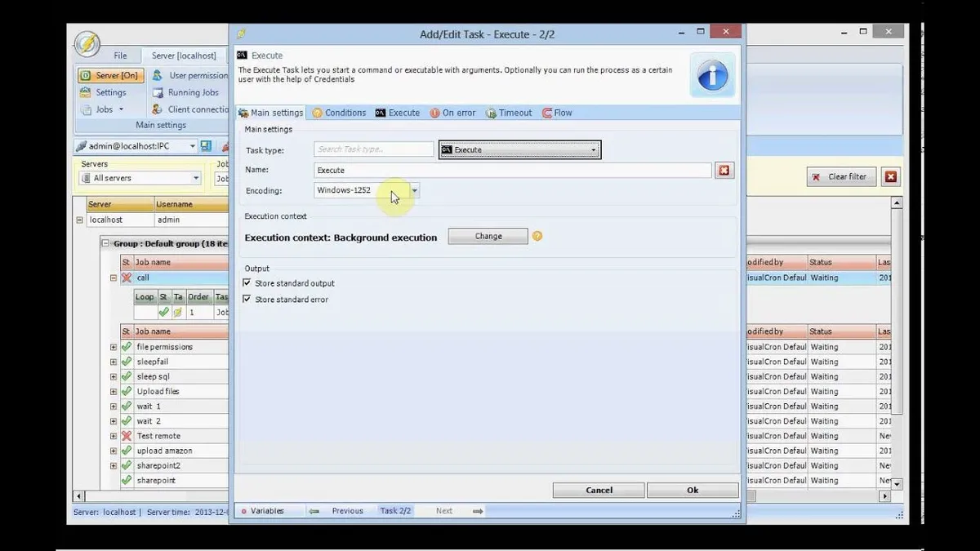Image resolution: width=980 pixels, height=551 pixels.
Task: Click the horizontal scrollbar right arrow
Action: coord(884,495)
